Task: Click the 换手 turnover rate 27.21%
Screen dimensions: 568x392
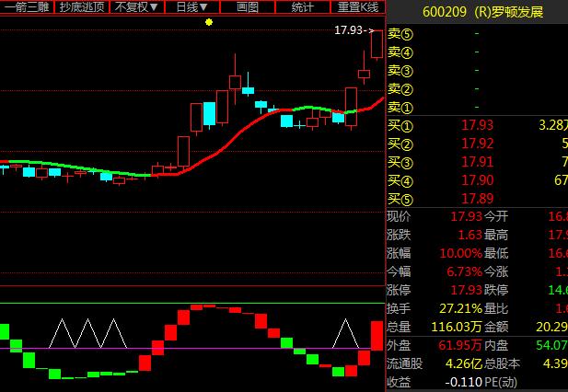Action: [460, 308]
